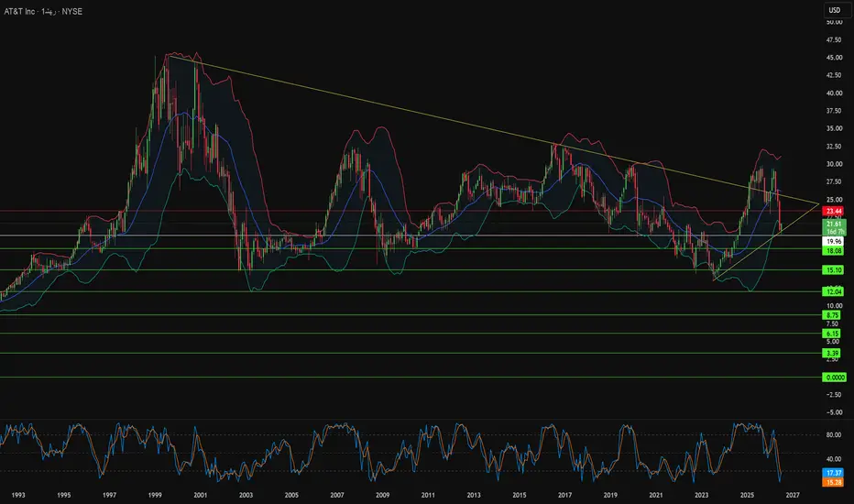Image resolution: width=854 pixels, height=504 pixels.
Task: Select the 0.0000 level label
Action: tap(834, 378)
